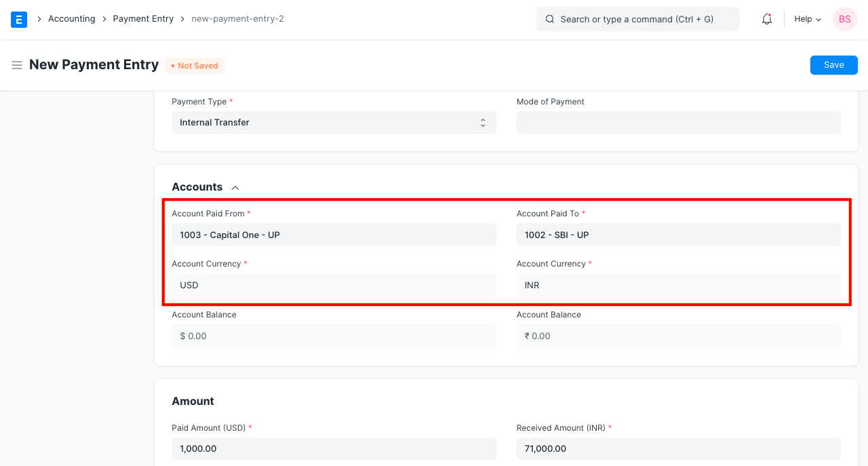Click the Mode of Payment field

pos(678,122)
